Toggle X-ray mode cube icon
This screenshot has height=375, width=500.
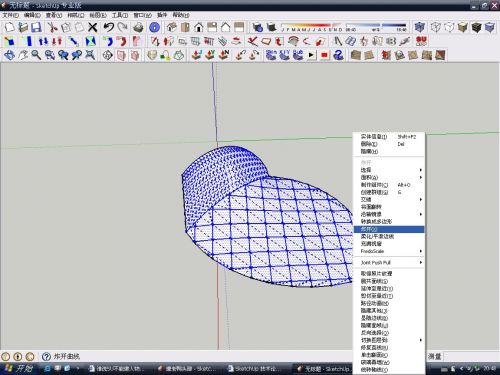pyautogui.click(x=420, y=27)
